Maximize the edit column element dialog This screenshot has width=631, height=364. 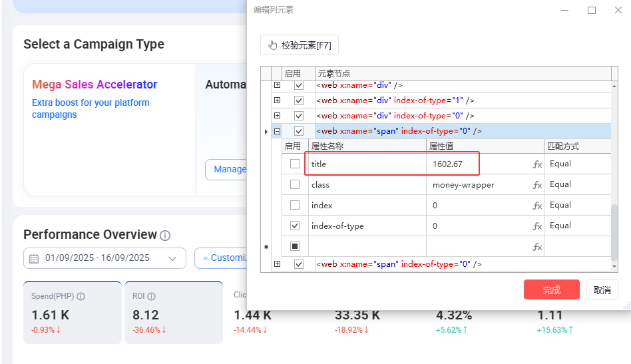pos(592,10)
